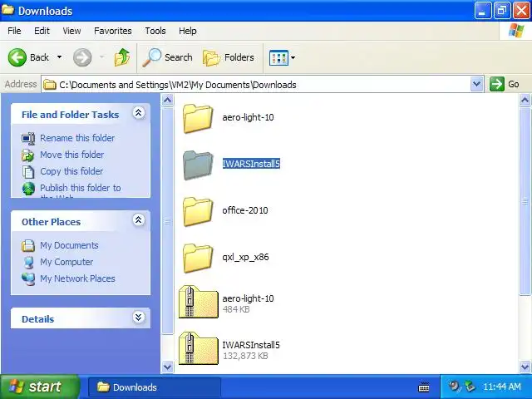The height and width of the screenshot is (399, 532).
Task: Click the My Documents icon
Action: [28, 245]
